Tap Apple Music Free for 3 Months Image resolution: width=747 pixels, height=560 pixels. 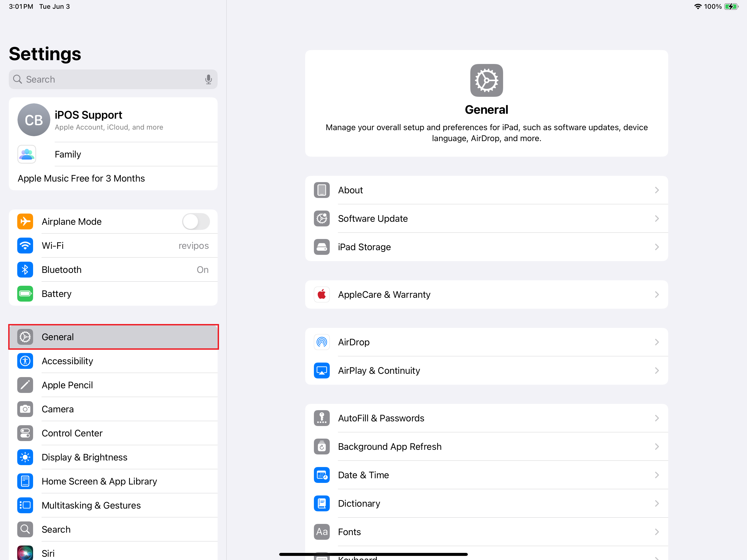(113, 178)
